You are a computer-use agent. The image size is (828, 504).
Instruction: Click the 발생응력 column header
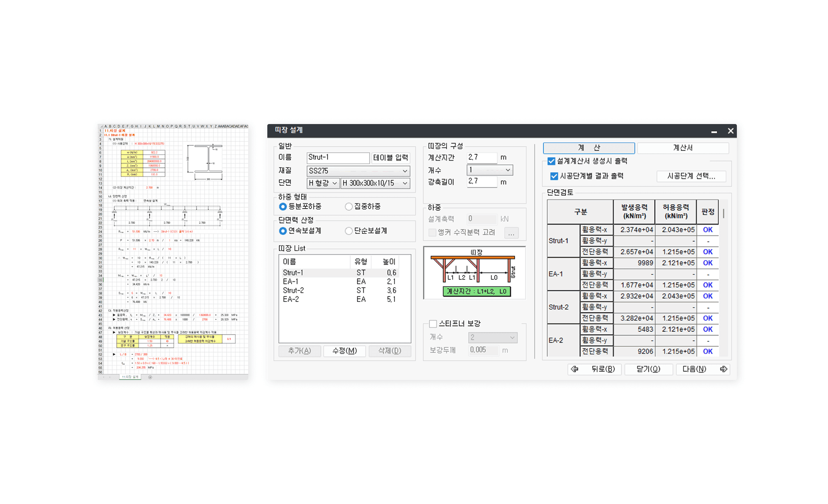(634, 212)
